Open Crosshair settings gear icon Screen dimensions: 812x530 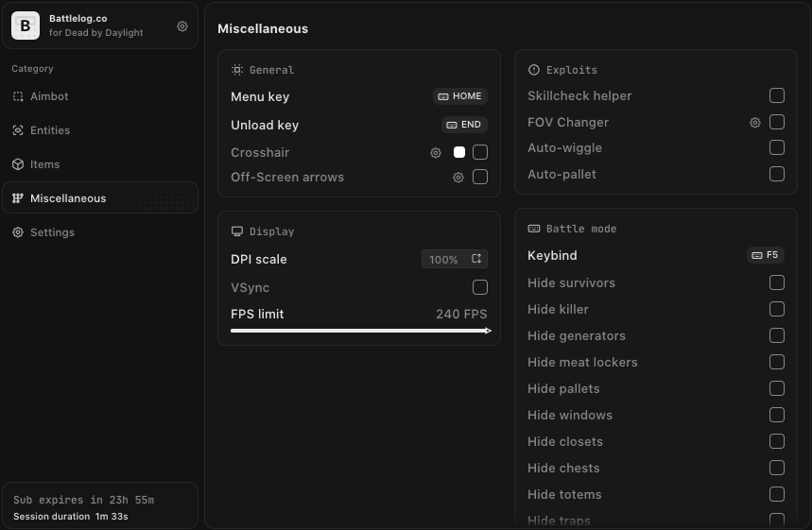tap(436, 153)
